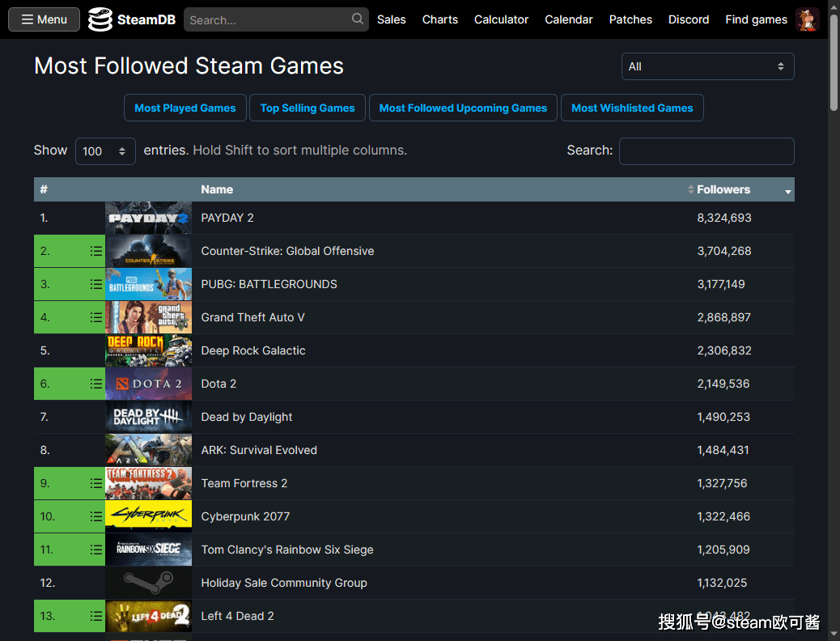Click the list icon beside Team Fortress 2
The width and height of the screenshot is (840, 641).
pyautogui.click(x=95, y=482)
